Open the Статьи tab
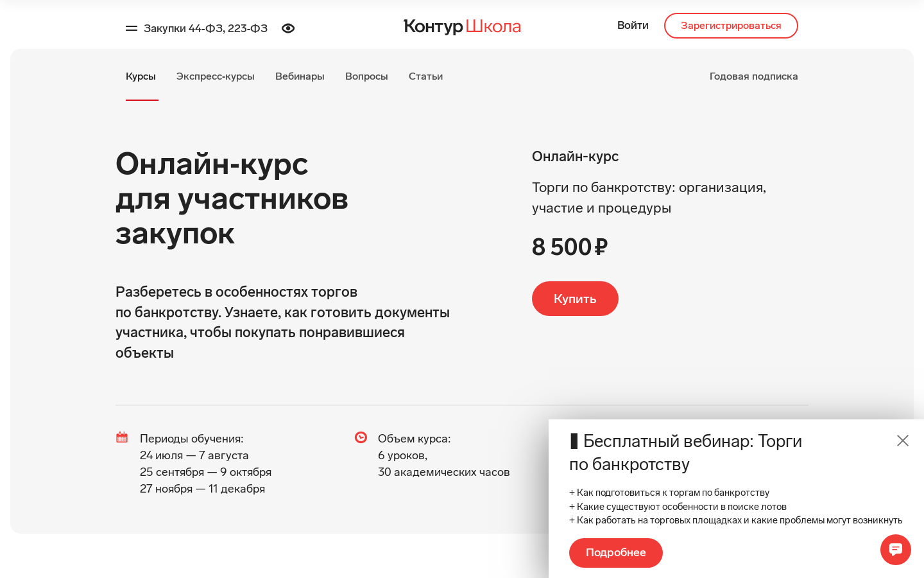Viewport: 924px width, 578px height. coord(425,76)
